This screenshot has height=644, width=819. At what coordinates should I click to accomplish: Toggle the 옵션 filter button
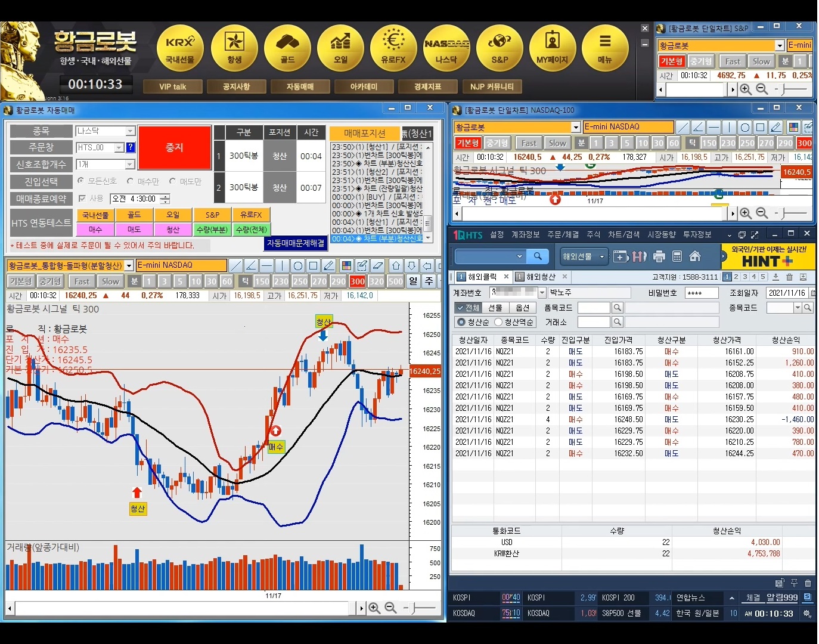(x=523, y=308)
